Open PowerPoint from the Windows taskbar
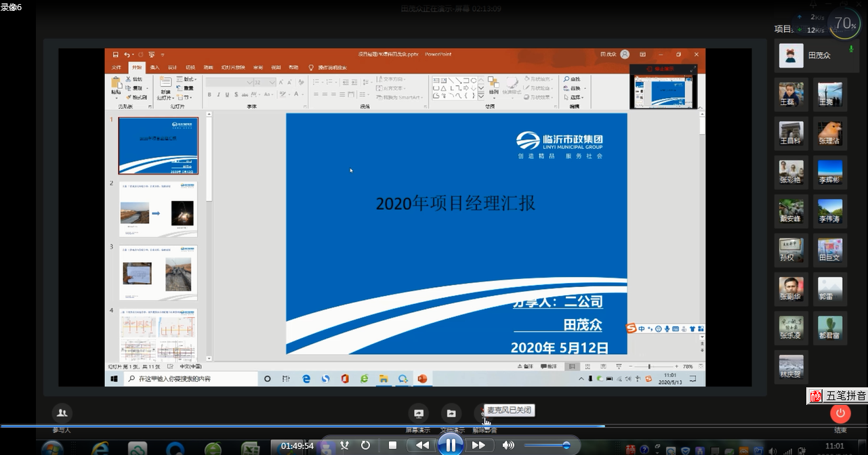The width and height of the screenshot is (868, 455). click(x=423, y=379)
